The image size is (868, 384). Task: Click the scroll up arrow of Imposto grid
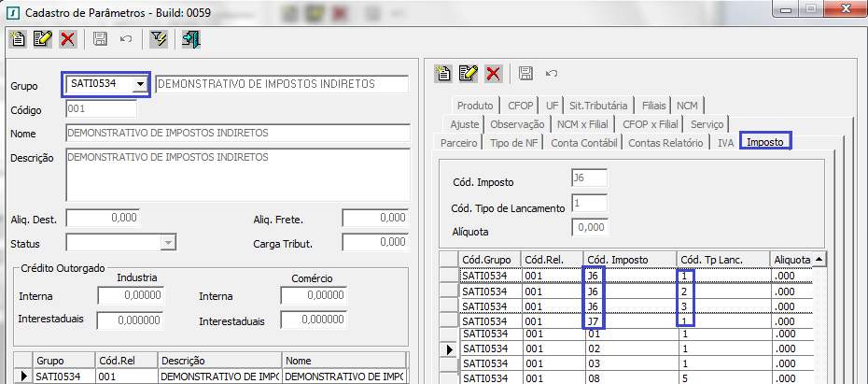(x=819, y=259)
